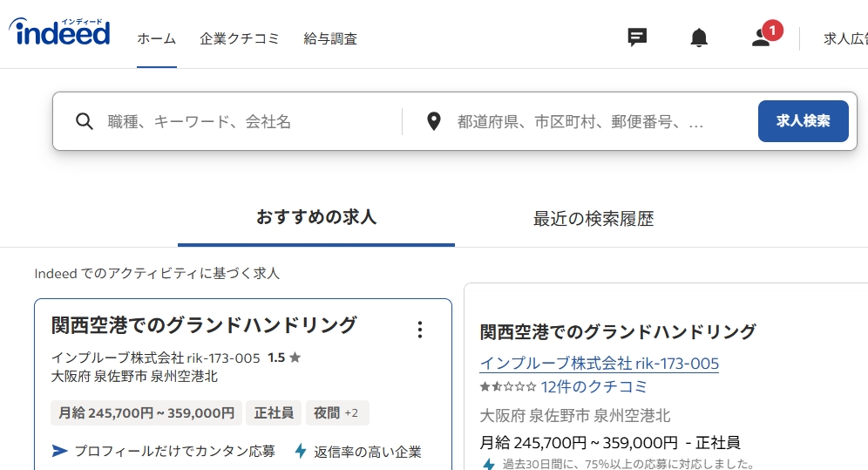868x470 pixels.
Task: Click the location pin icon
Action: coord(434,121)
